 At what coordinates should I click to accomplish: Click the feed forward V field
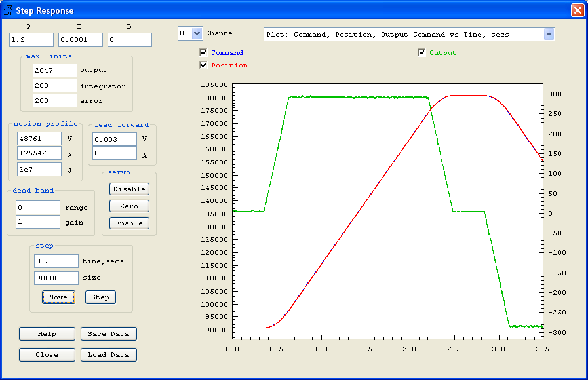(x=114, y=140)
